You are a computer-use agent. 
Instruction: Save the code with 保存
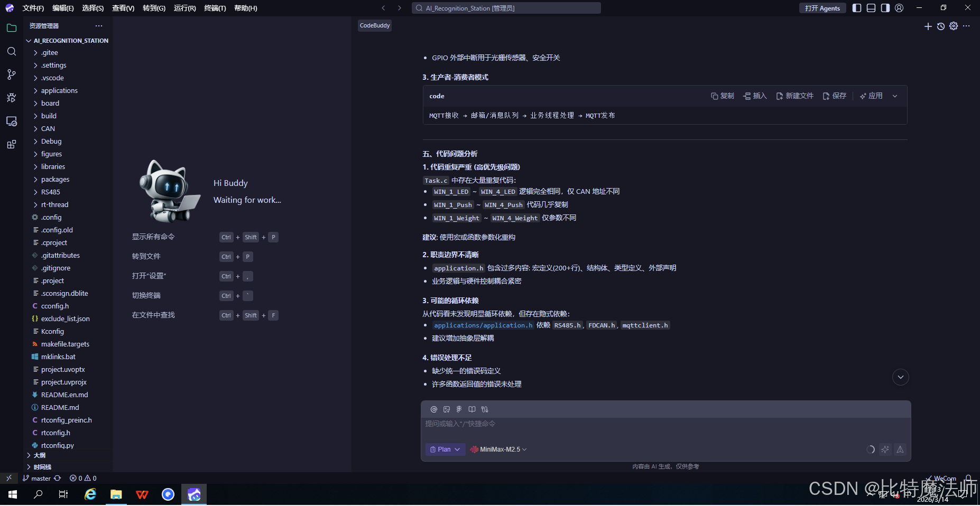pos(834,96)
